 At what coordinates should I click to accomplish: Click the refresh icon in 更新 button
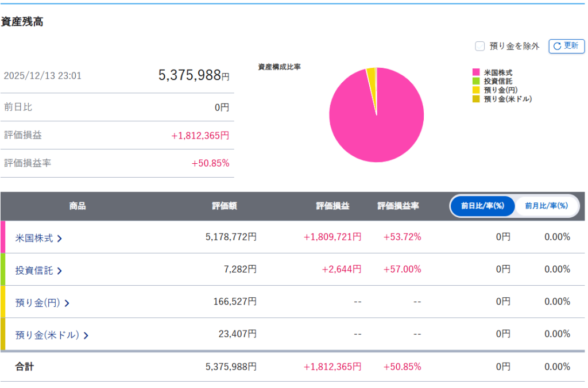(x=556, y=46)
